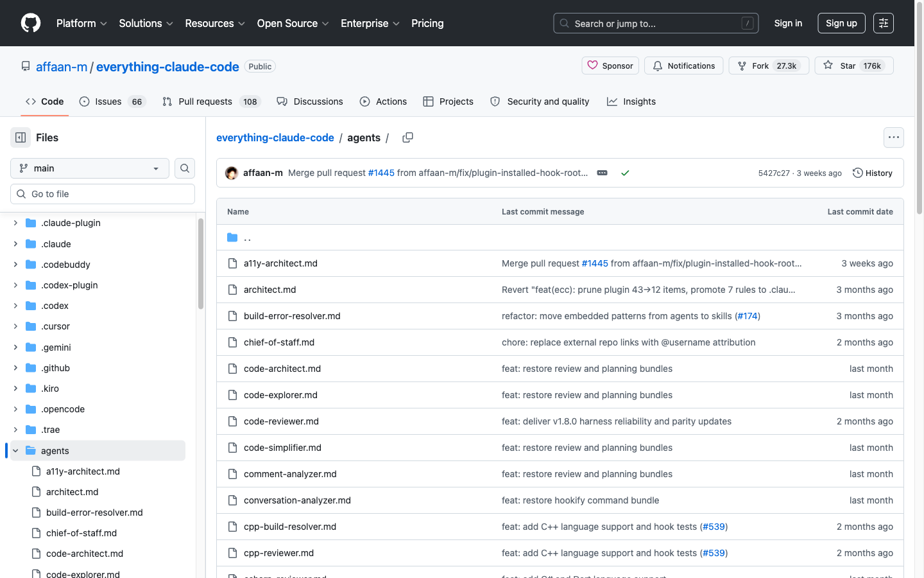Image resolution: width=924 pixels, height=578 pixels.
Task: Open the more options ellipsis menu
Action: tap(893, 137)
